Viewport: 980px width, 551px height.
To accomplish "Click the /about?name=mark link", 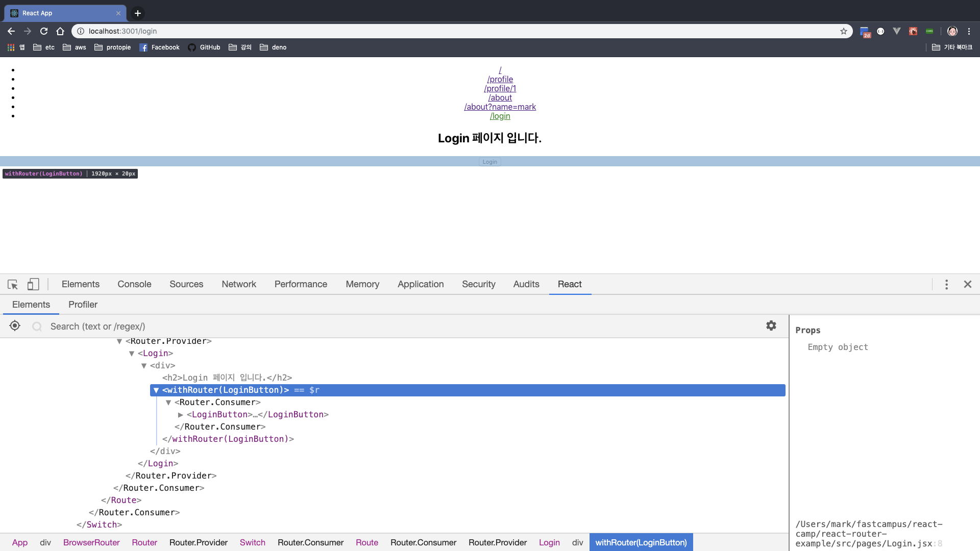I will pyautogui.click(x=500, y=107).
